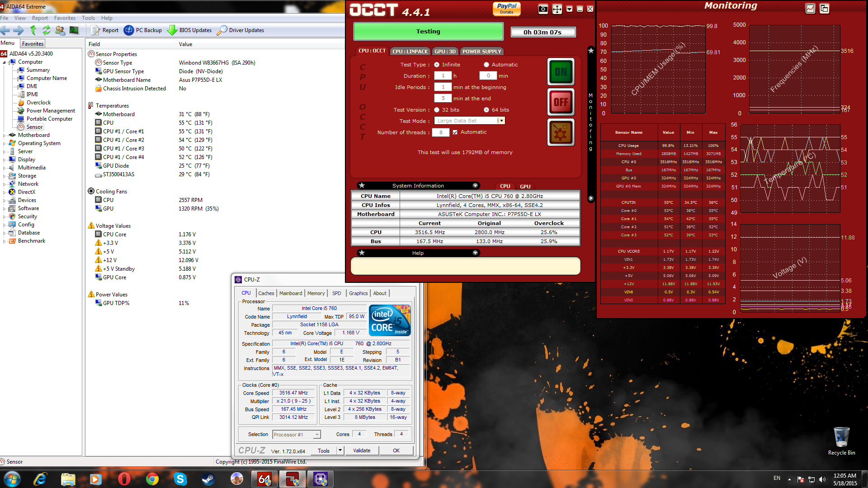Open OCCT settings gear icon
The width and height of the screenshot is (868, 488).
561,133
